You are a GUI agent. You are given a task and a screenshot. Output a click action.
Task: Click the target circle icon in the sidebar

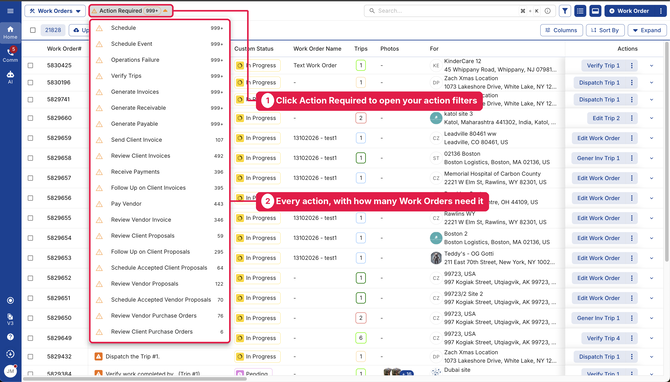[10, 300]
